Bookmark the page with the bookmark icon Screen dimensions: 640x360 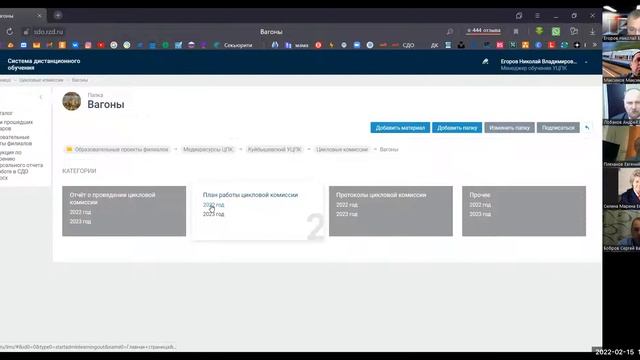click(x=516, y=31)
